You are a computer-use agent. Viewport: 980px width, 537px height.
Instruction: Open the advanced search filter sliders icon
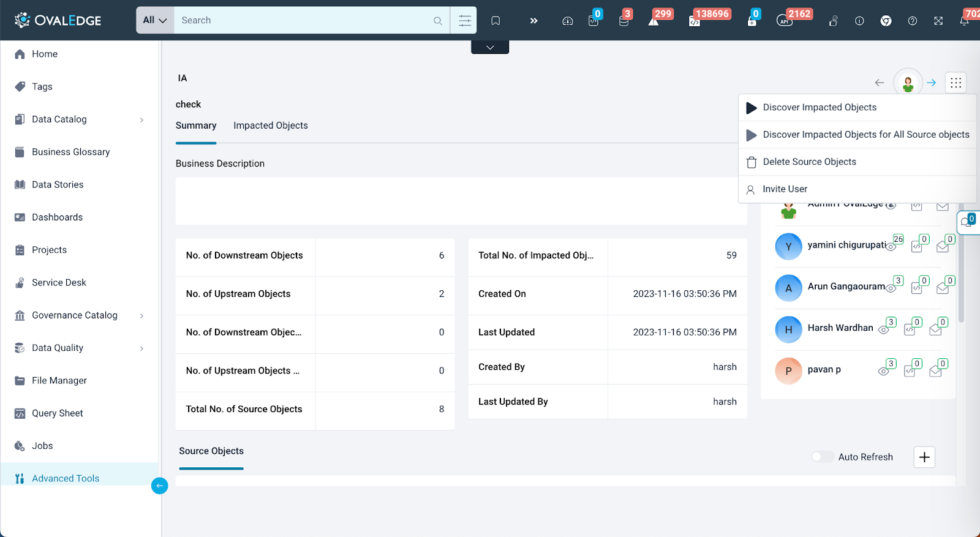[x=465, y=21]
